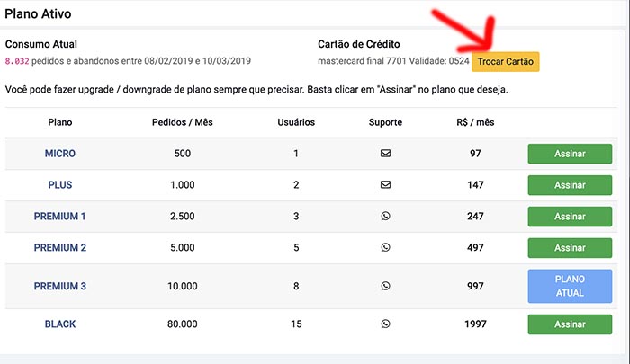Click the email support icon in MICRO row
The width and height of the screenshot is (630, 364).
pyautogui.click(x=385, y=154)
